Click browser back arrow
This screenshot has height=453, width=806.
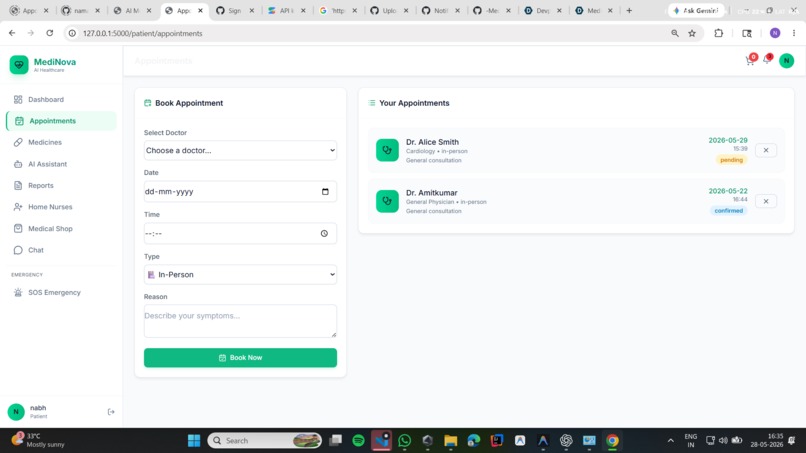point(12,33)
